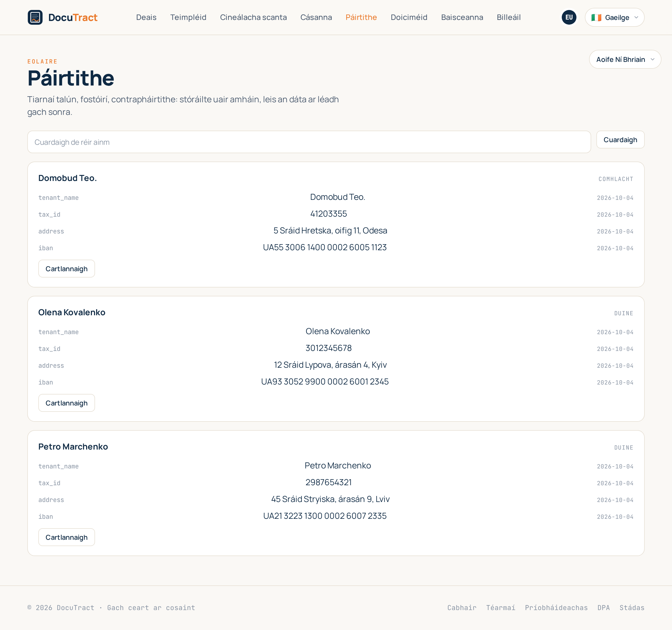
Task: Open the Príobháideachas footer link
Action: tap(556, 607)
